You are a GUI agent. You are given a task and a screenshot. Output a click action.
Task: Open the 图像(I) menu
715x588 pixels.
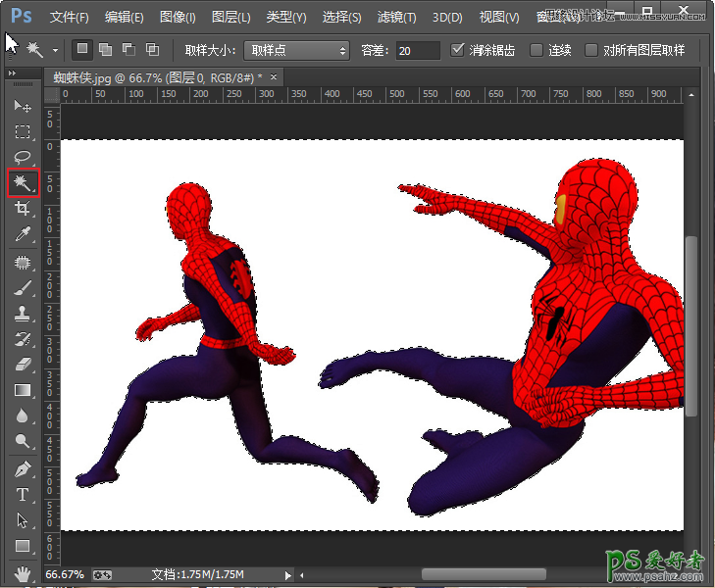178,18
